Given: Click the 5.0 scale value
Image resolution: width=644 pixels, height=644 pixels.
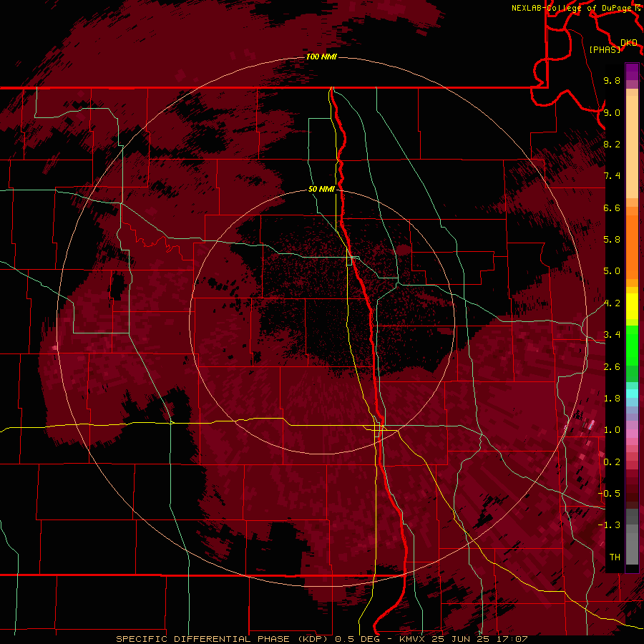Looking at the screenshot, I should [612, 271].
